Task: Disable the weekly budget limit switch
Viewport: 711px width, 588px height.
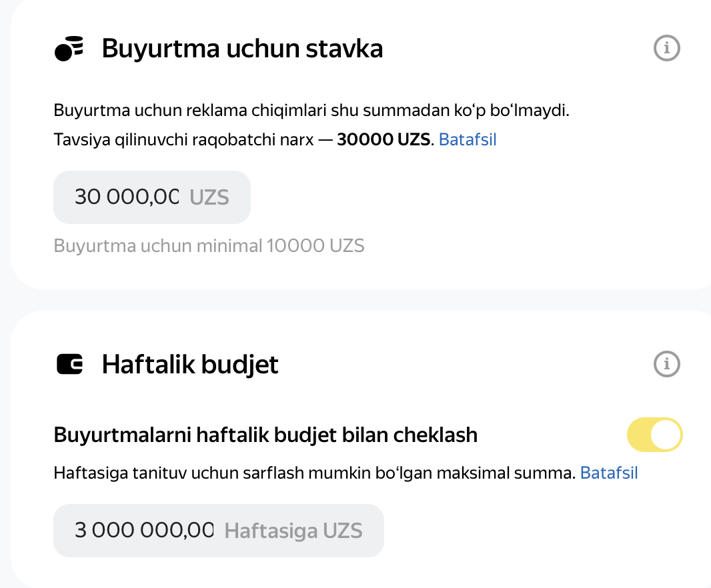Action: 655,434
